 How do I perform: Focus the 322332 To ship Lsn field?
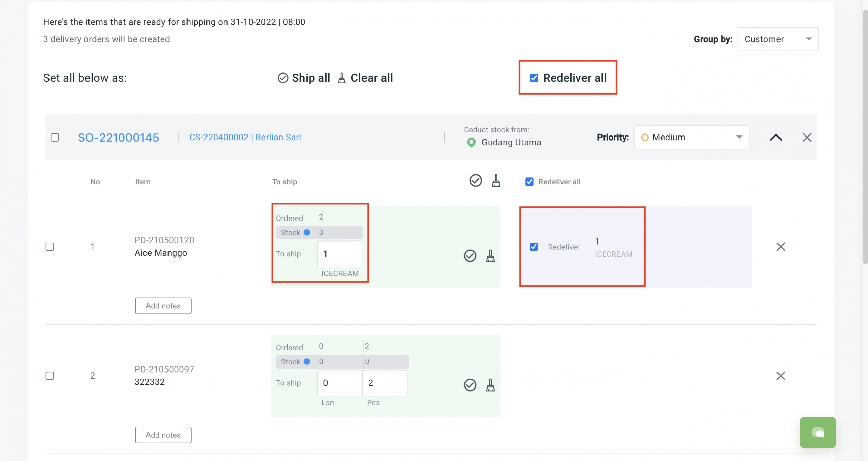tap(340, 383)
